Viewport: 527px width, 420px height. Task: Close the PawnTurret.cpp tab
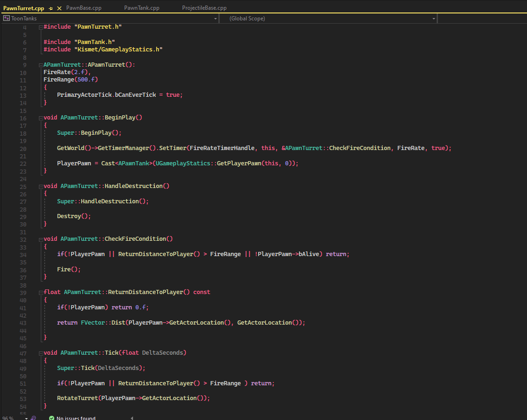[59, 8]
